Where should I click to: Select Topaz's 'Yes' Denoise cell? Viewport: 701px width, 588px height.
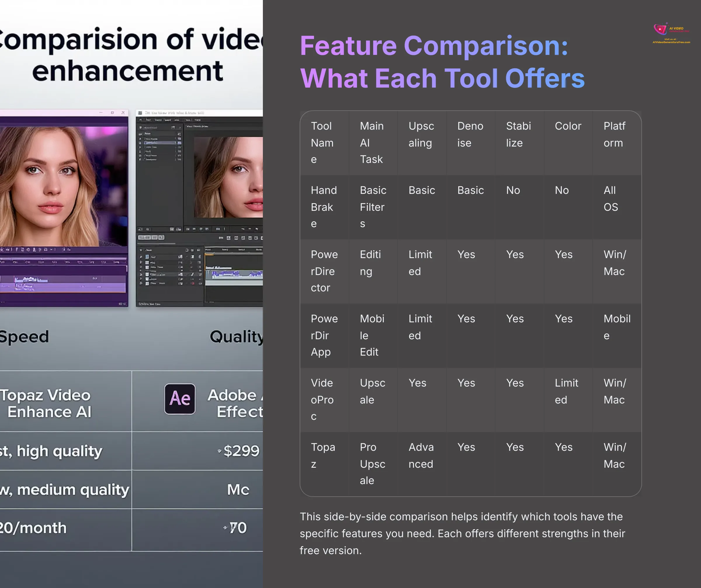coord(471,464)
